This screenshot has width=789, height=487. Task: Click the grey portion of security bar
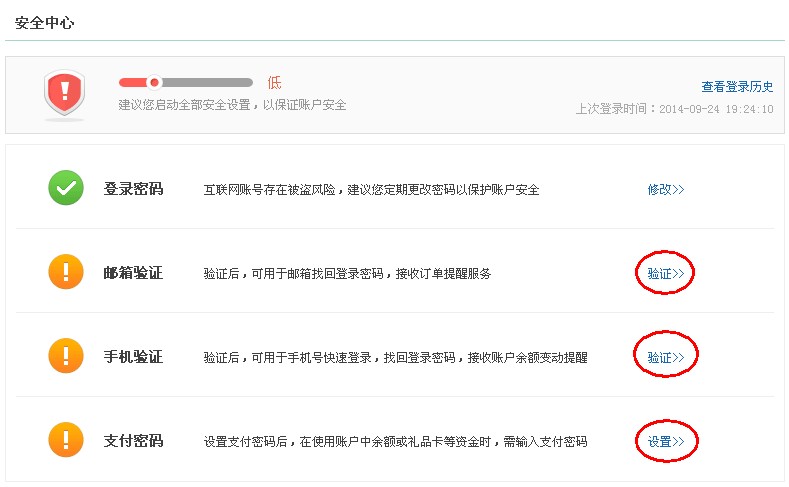click(207, 83)
